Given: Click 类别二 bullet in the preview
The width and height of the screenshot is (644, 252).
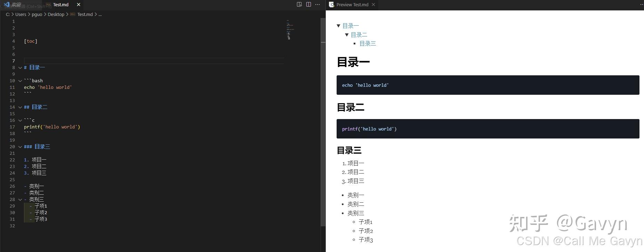Looking at the screenshot, I should coord(356,204).
